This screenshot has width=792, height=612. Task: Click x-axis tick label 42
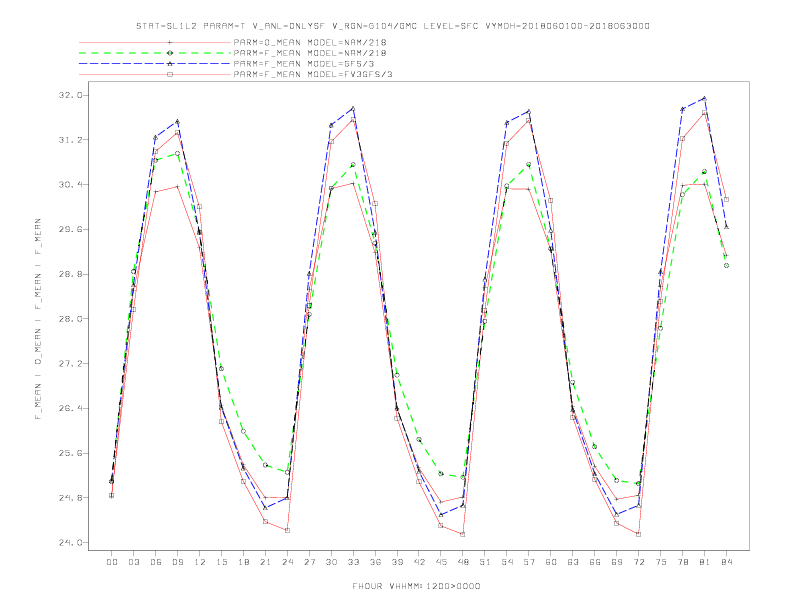(x=419, y=562)
